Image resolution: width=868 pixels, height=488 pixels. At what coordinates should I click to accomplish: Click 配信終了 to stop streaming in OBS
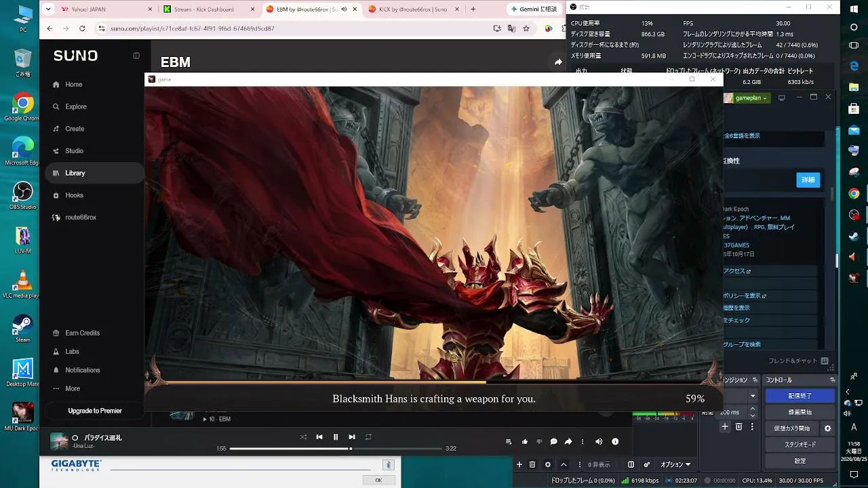(x=800, y=396)
